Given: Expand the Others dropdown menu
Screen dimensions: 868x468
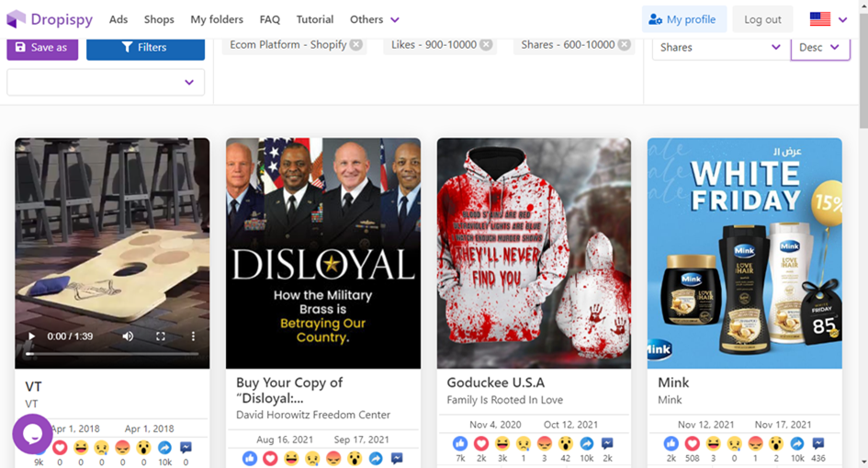Looking at the screenshot, I should click(374, 19).
